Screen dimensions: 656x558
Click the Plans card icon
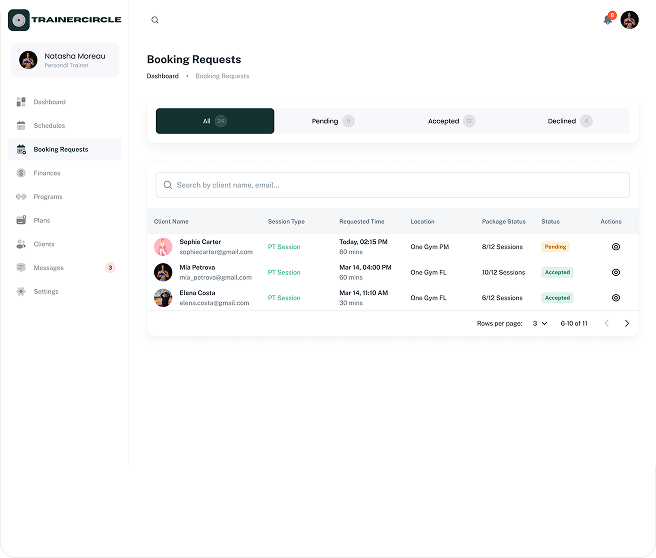[21, 220]
